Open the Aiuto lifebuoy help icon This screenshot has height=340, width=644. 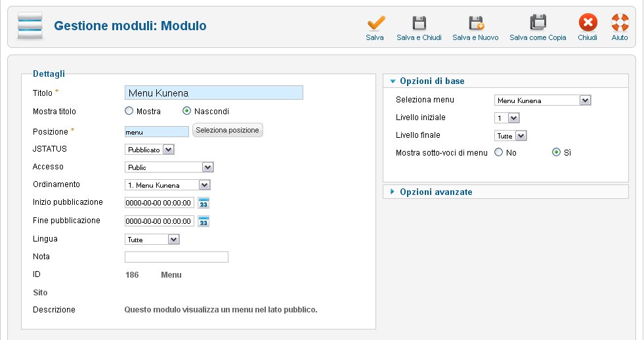click(619, 24)
